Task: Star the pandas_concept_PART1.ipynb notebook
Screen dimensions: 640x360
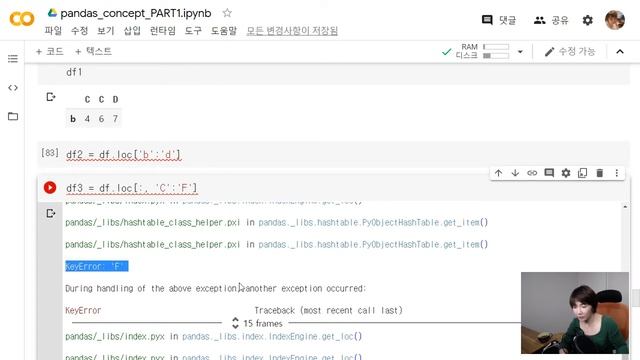Action: [227, 13]
